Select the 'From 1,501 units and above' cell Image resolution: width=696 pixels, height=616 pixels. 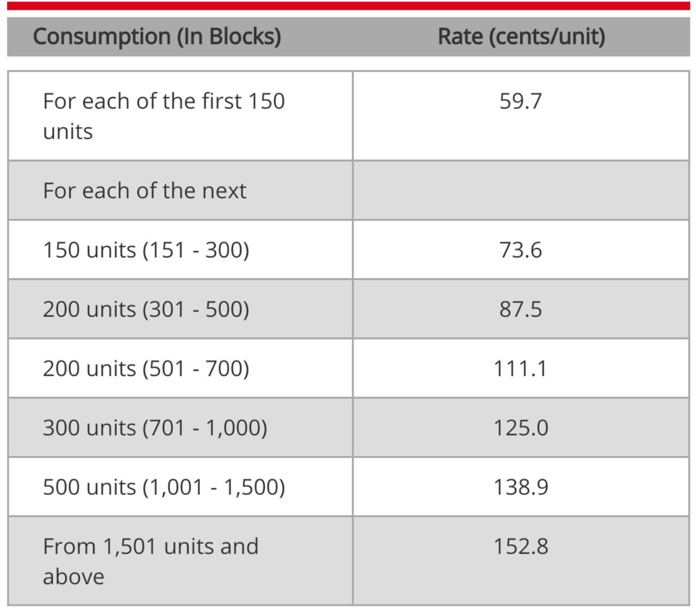click(151, 561)
